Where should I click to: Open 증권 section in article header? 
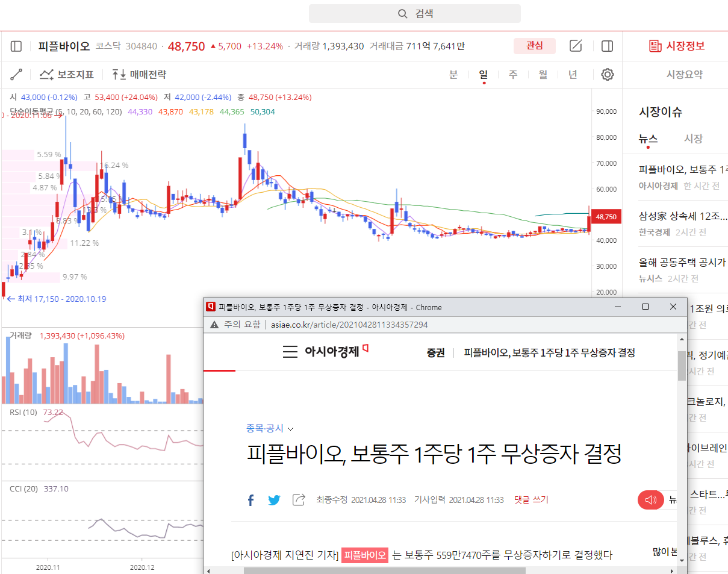[x=435, y=352]
